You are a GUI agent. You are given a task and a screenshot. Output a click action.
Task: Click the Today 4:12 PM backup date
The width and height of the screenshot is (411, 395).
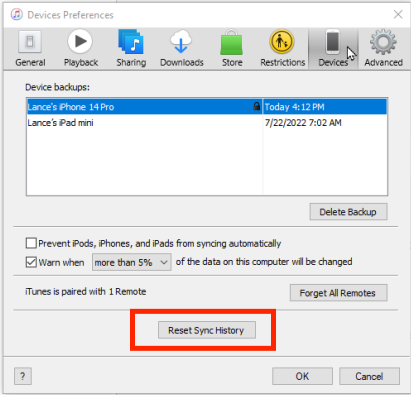point(294,107)
